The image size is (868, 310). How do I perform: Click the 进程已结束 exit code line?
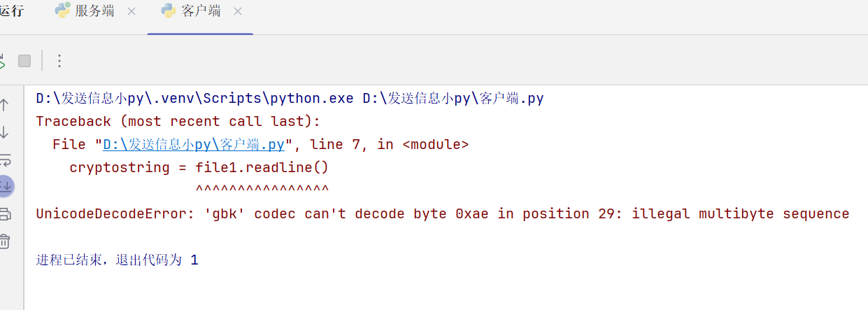(x=117, y=260)
